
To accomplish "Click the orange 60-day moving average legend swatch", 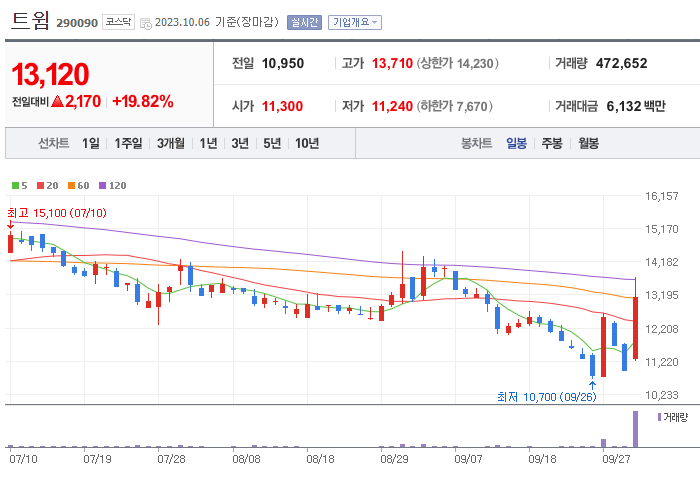I will [x=71, y=185].
